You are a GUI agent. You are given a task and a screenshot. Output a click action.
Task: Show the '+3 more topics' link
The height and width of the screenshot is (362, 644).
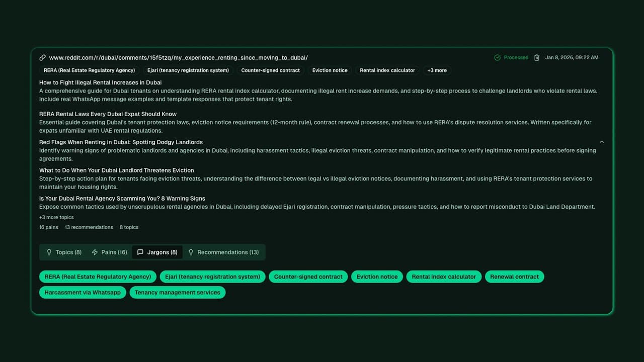56,217
